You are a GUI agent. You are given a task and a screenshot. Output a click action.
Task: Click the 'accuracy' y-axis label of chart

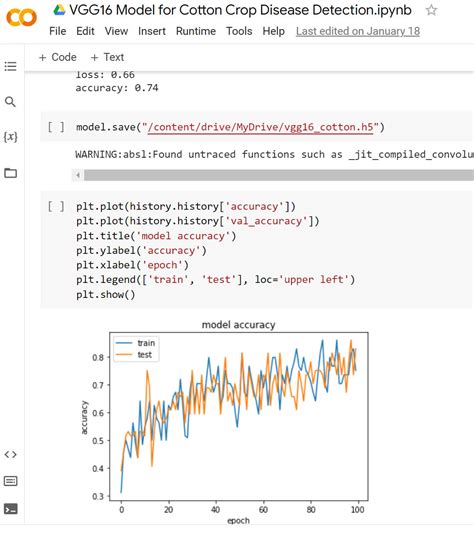pos(84,417)
